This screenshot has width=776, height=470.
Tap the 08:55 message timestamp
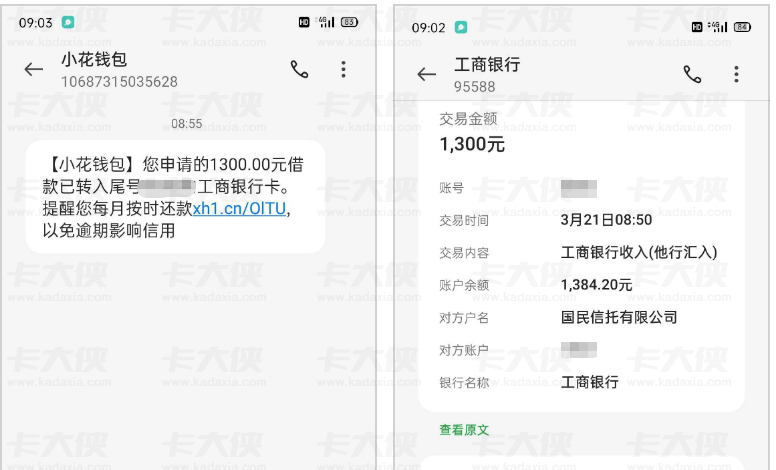click(187, 123)
